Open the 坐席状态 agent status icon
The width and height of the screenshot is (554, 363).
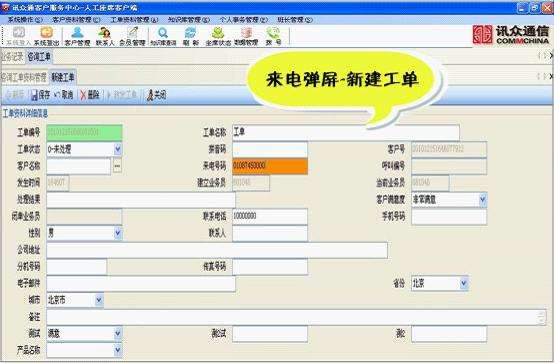click(x=218, y=36)
